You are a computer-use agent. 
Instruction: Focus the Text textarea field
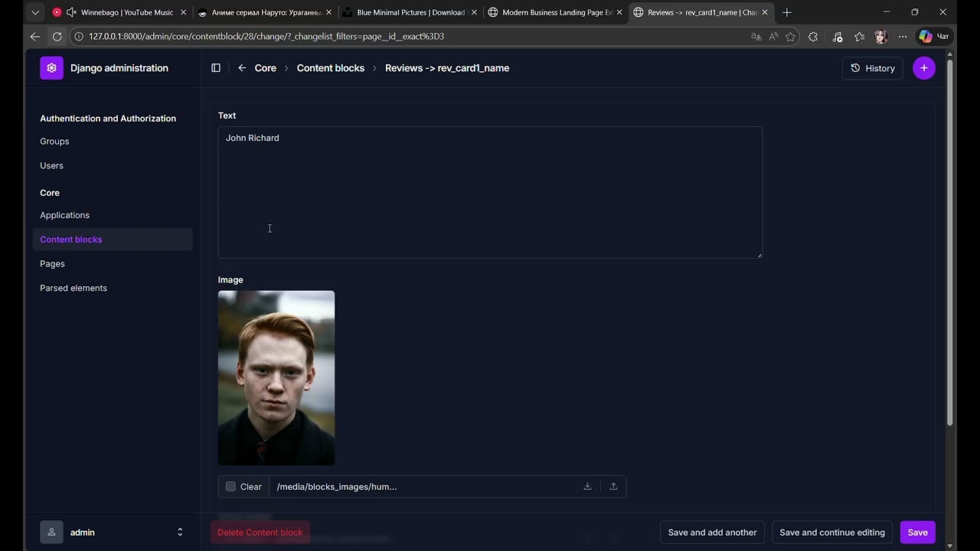(490, 192)
